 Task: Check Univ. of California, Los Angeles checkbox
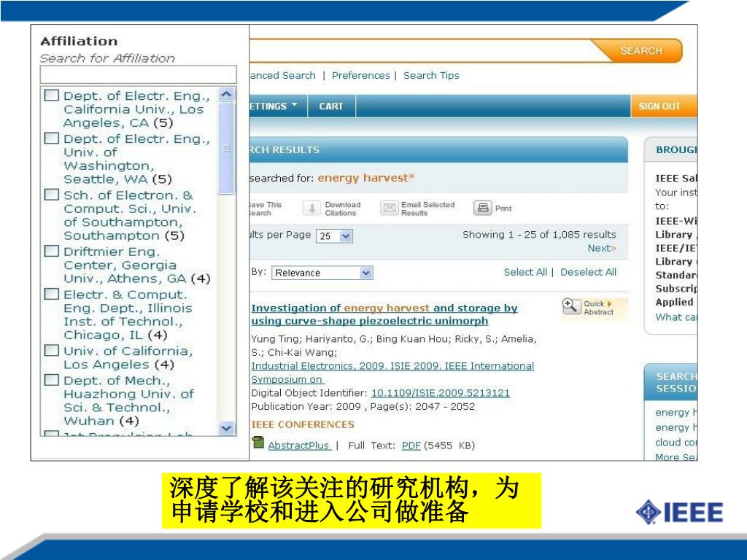(52, 351)
